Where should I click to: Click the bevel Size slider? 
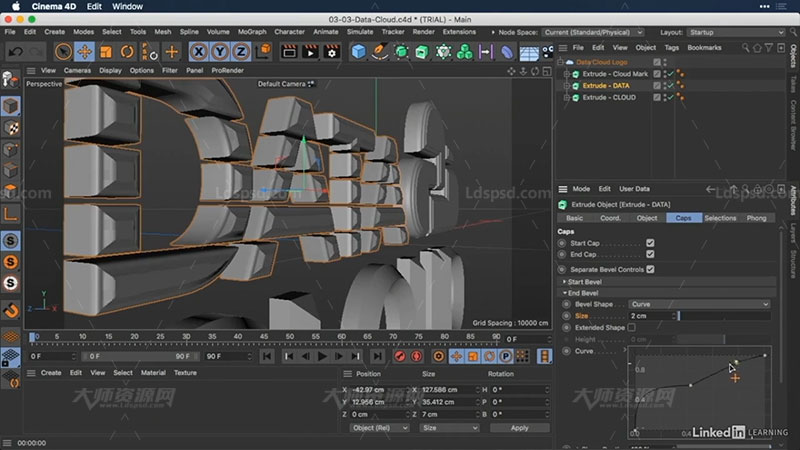click(725, 316)
